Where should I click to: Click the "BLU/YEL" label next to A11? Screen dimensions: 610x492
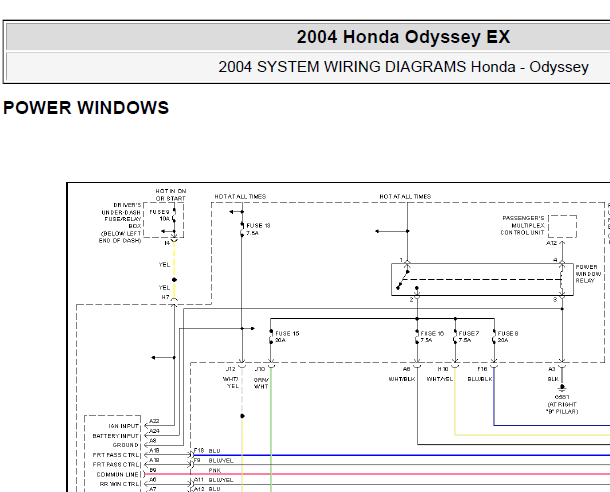[221, 480]
